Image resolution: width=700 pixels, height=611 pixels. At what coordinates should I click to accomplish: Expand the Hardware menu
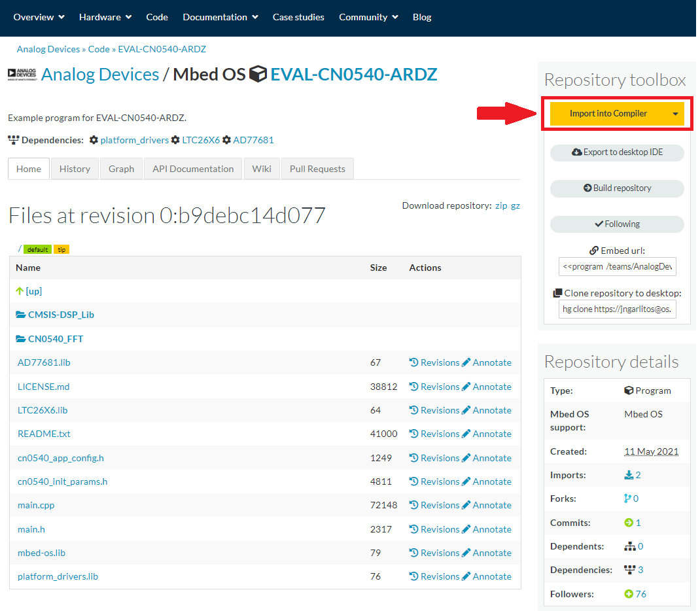[105, 17]
